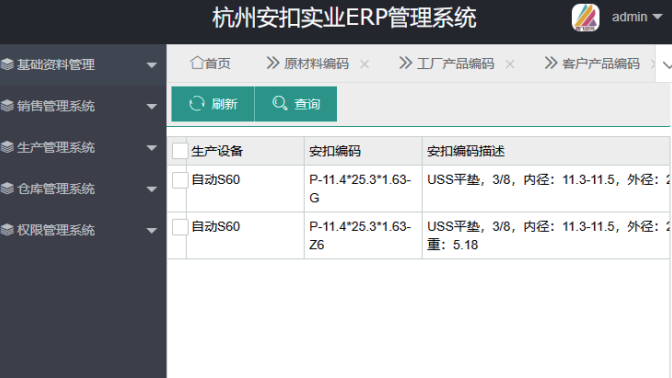Click double-chevron icon before 客户产品编码
This screenshot has height=378, width=672.
[551, 63]
